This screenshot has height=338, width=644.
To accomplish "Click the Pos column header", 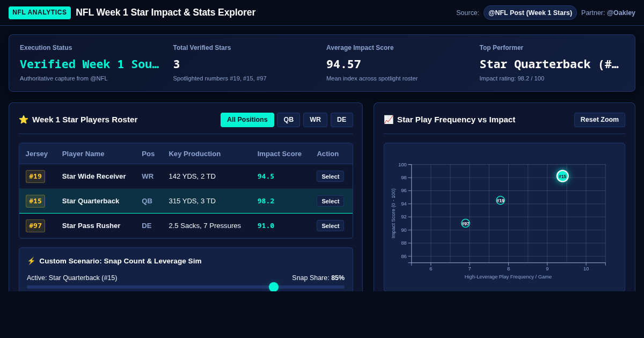I will 148,153.
